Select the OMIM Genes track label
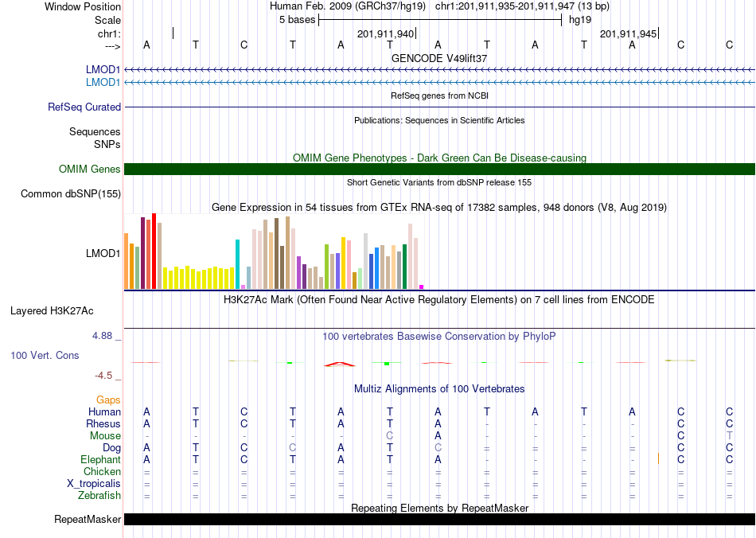This screenshot has width=756, height=538. point(89,170)
